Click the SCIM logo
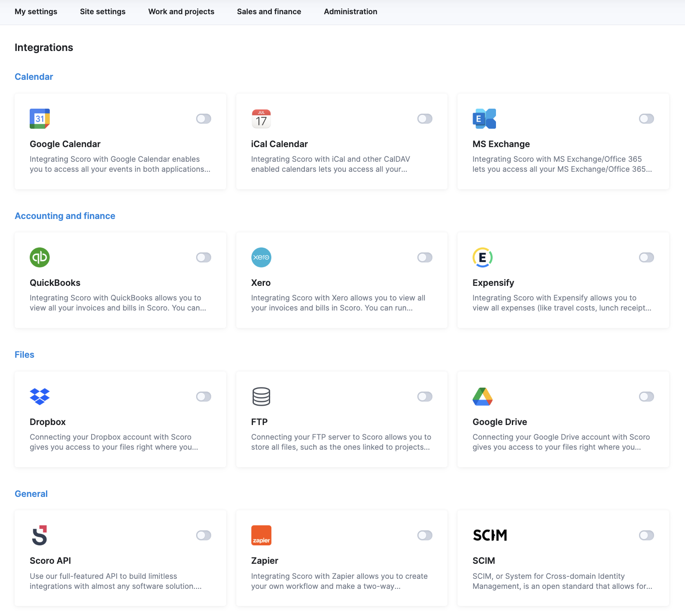Screen dimensions: 685x616 (x=490, y=535)
